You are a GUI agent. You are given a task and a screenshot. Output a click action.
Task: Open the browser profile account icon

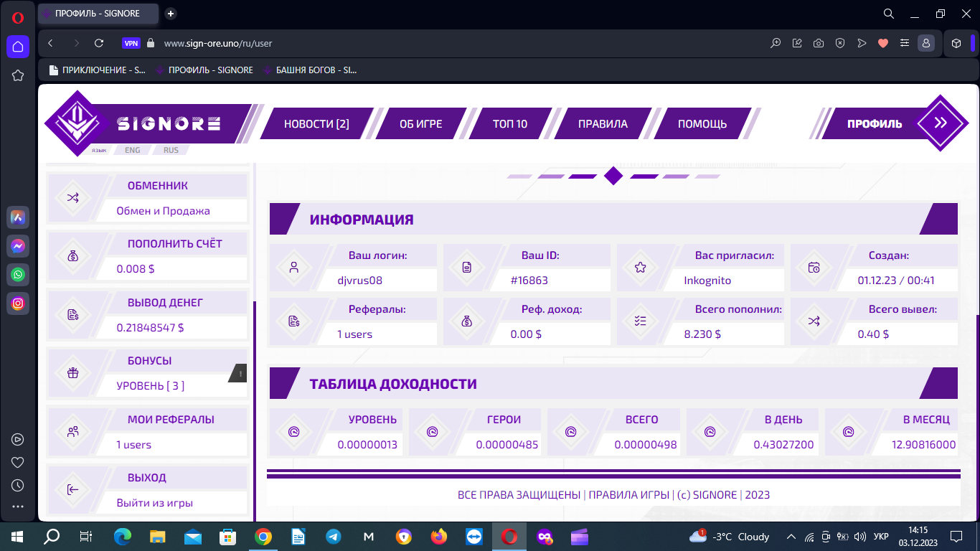tap(926, 43)
